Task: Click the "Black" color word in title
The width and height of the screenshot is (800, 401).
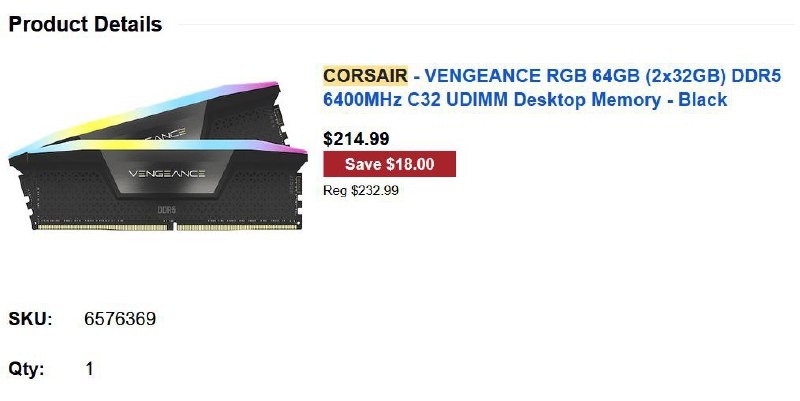Action: (x=703, y=100)
